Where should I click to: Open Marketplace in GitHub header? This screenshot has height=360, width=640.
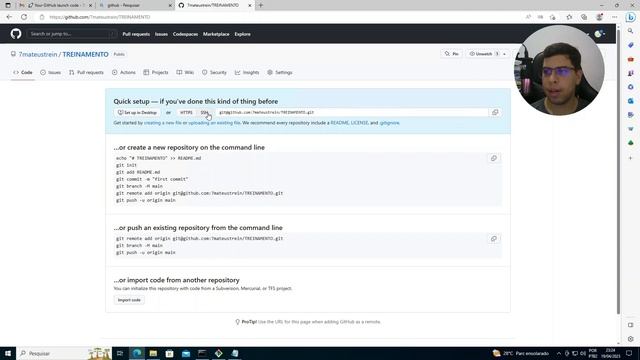tap(216, 34)
